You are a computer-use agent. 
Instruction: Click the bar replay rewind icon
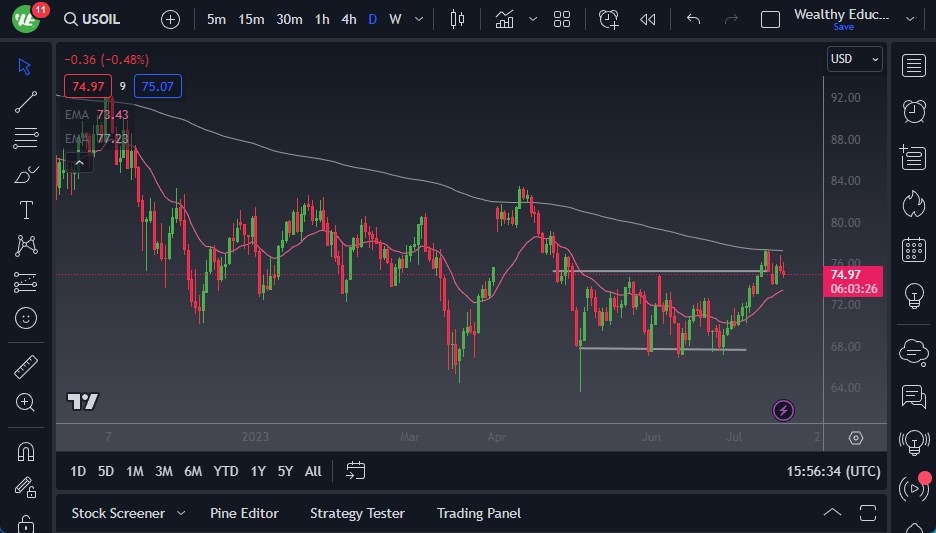648,19
